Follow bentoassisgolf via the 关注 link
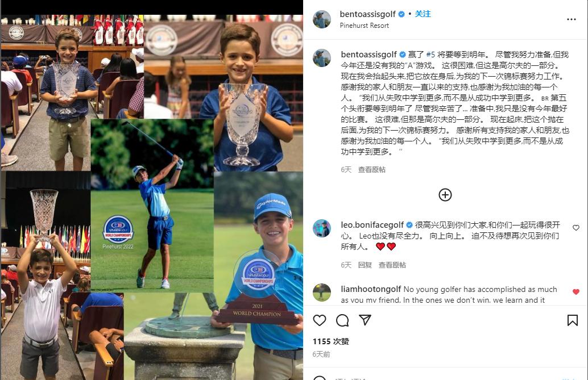Image resolution: width=588 pixels, height=380 pixels. pyautogui.click(x=423, y=14)
